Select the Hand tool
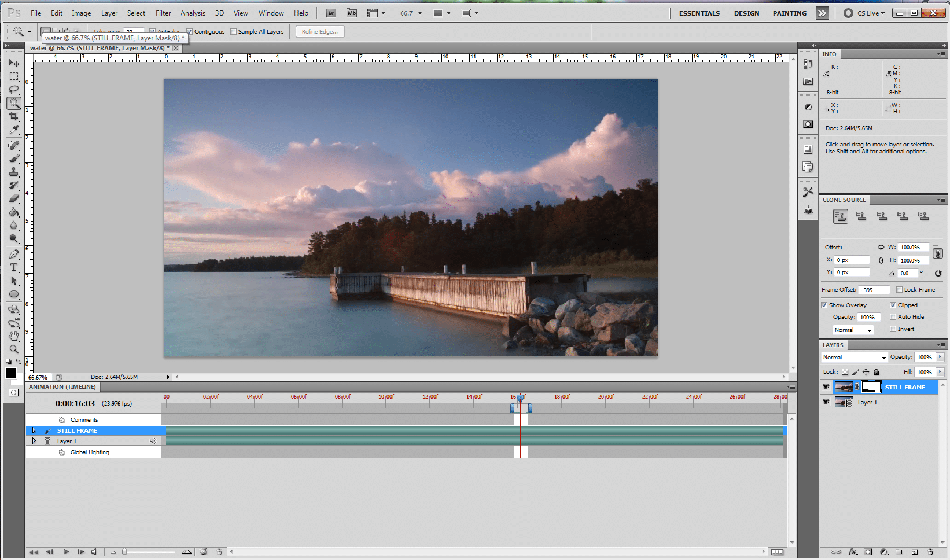 pyautogui.click(x=14, y=336)
